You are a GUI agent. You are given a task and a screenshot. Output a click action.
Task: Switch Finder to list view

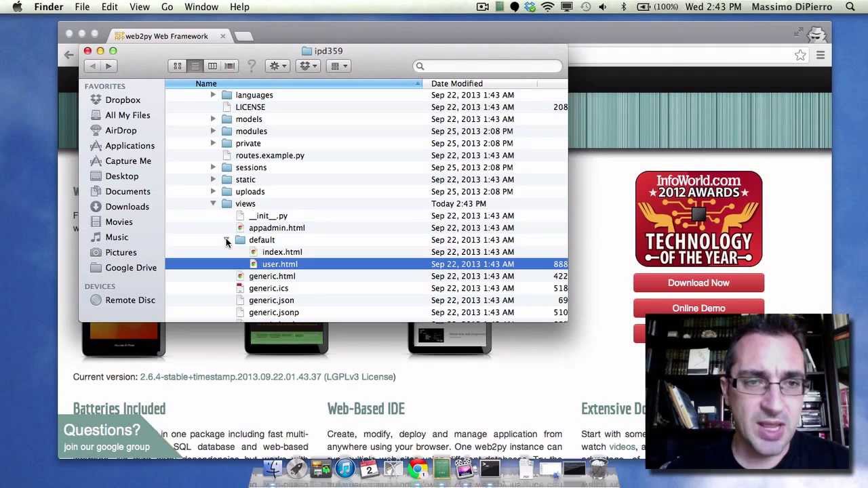point(195,66)
